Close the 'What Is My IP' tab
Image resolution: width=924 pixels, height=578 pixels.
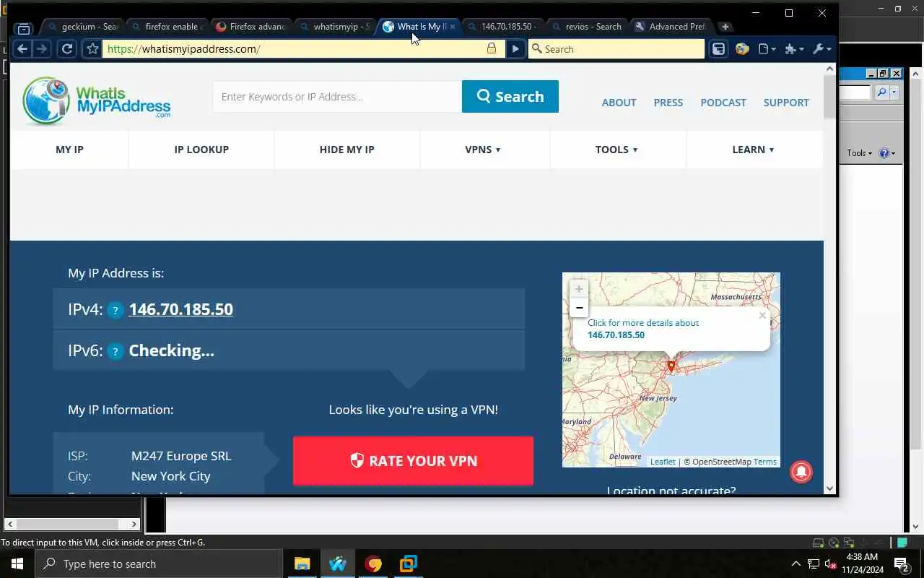pos(453,27)
